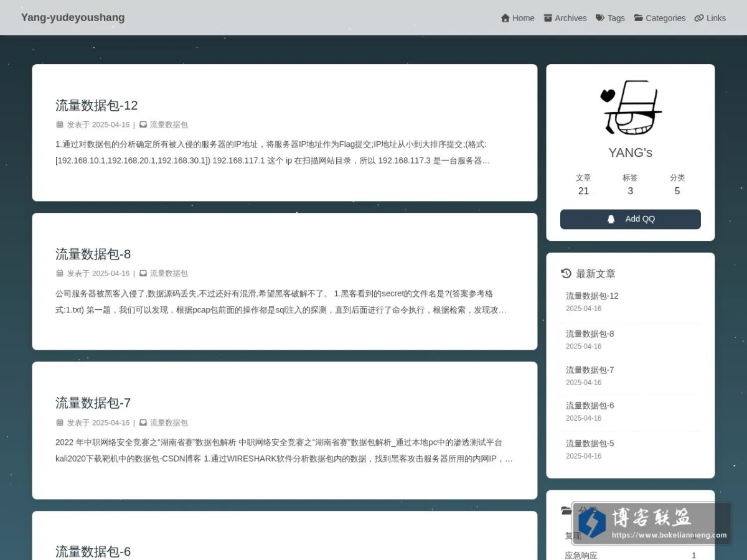Click inbox category icon of post 流量数据包-8
The image size is (747, 560).
pyautogui.click(x=143, y=273)
